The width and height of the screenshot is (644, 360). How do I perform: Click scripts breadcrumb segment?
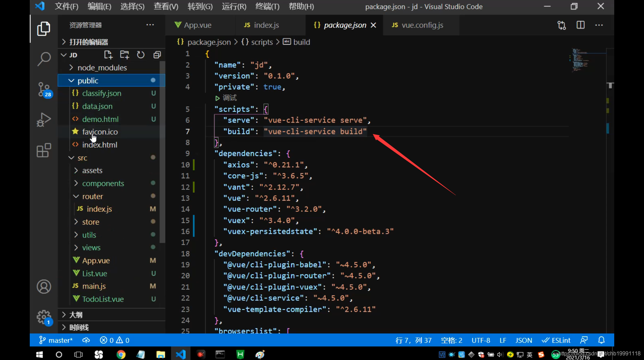[x=257, y=42]
